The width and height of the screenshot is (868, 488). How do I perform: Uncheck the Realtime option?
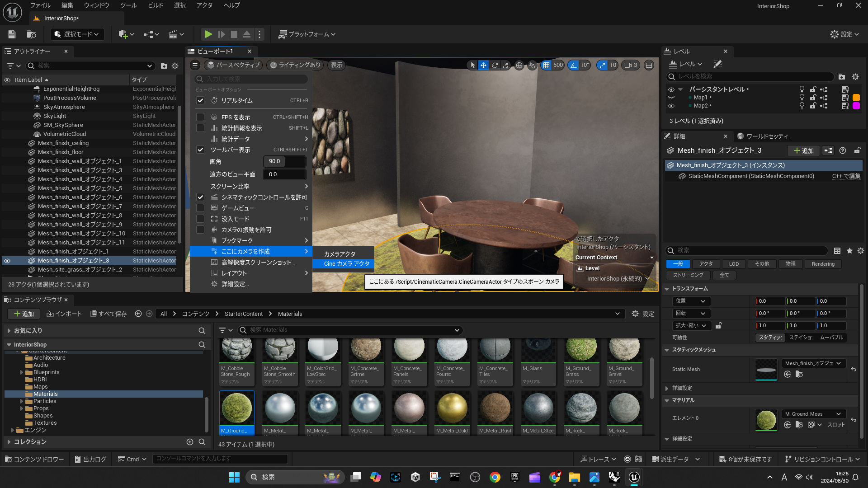pos(200,100)
